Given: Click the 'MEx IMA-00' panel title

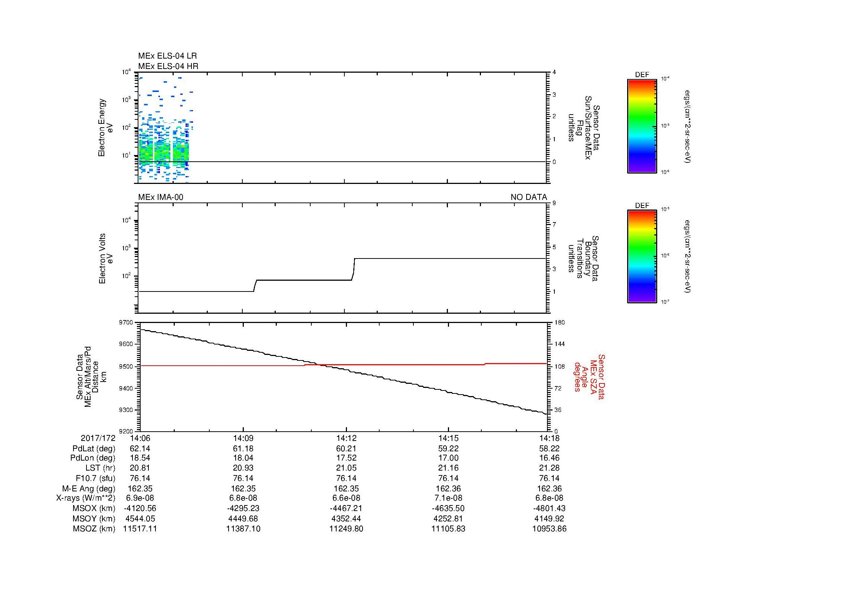Looking at the screenshot, I should [x=161, y=197].
